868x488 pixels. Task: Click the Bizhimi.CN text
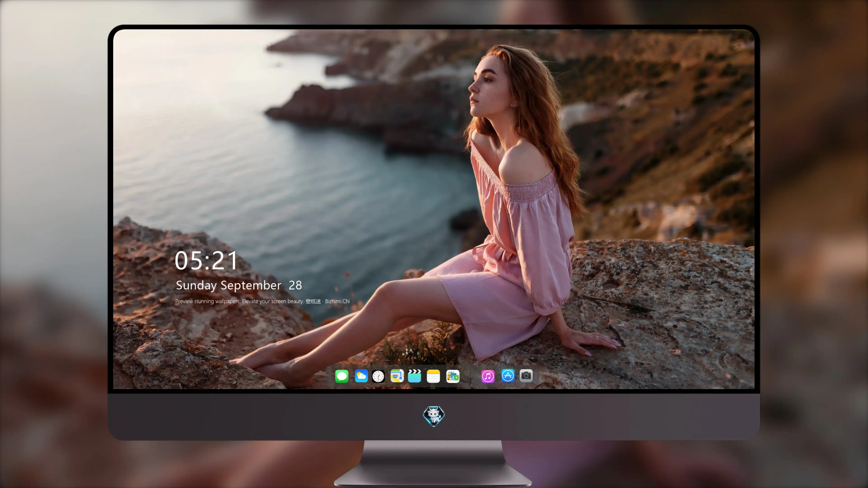(x=337, y=301)
